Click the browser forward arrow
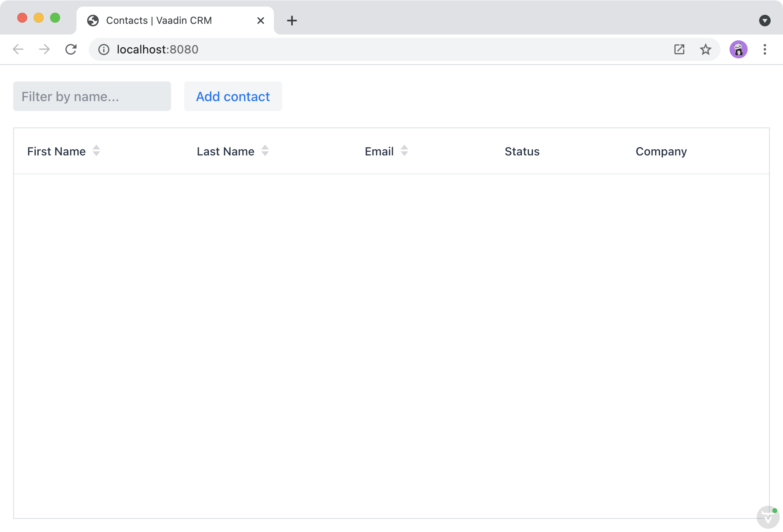The height and width of the screenshot is (532, 783). pyautogui.click(x=44, y=49)
